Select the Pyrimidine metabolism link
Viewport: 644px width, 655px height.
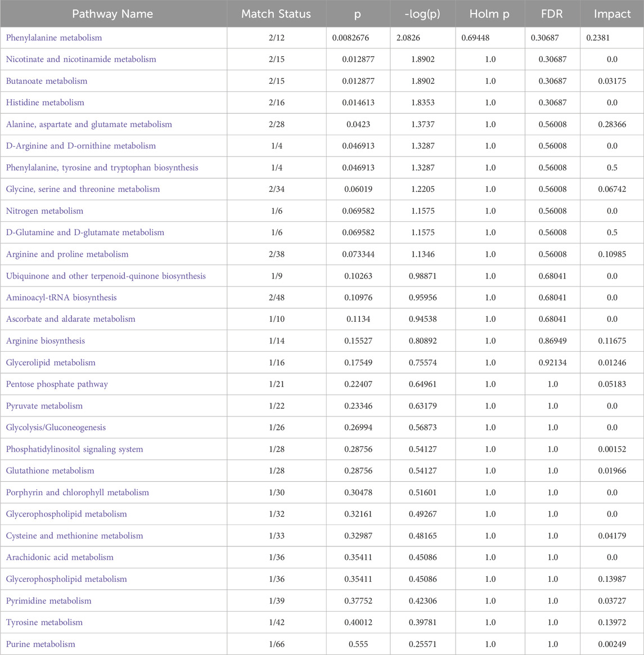[x=48, y=600]
